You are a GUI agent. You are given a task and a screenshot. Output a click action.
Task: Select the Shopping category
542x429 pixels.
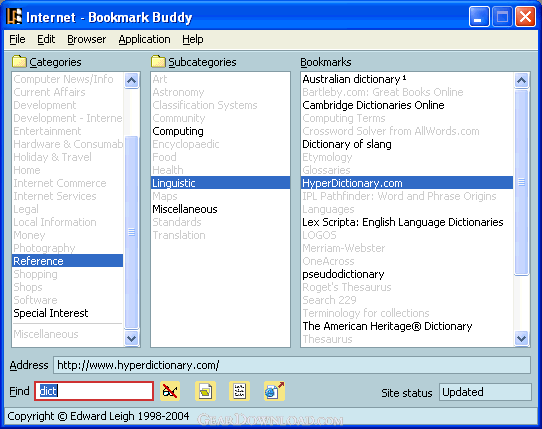click(x=67, y=274)
